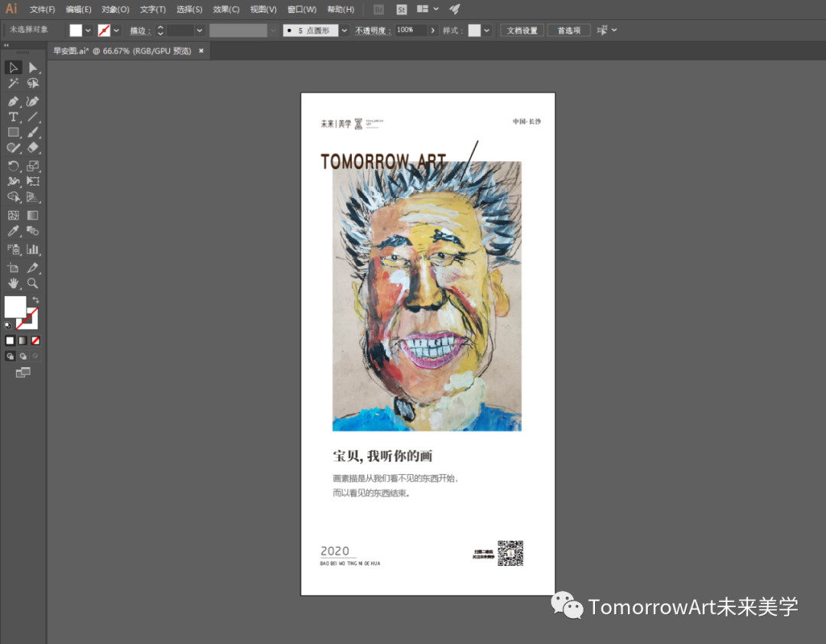
Task: Enable Draw Normal mode
Action: pyautogui.click(x=10, y=356)
